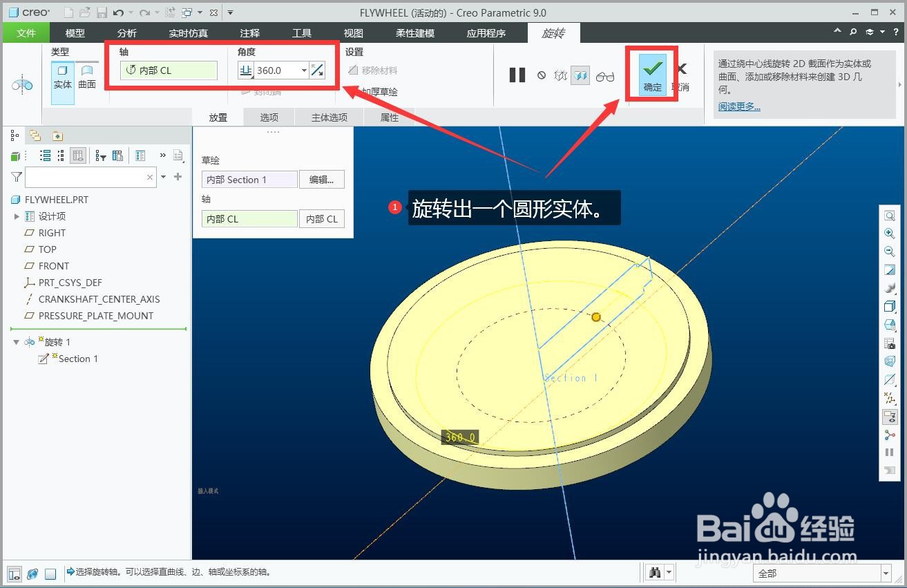
Task: Click the Regenerate model icon
Action: [x=170, y=12]
